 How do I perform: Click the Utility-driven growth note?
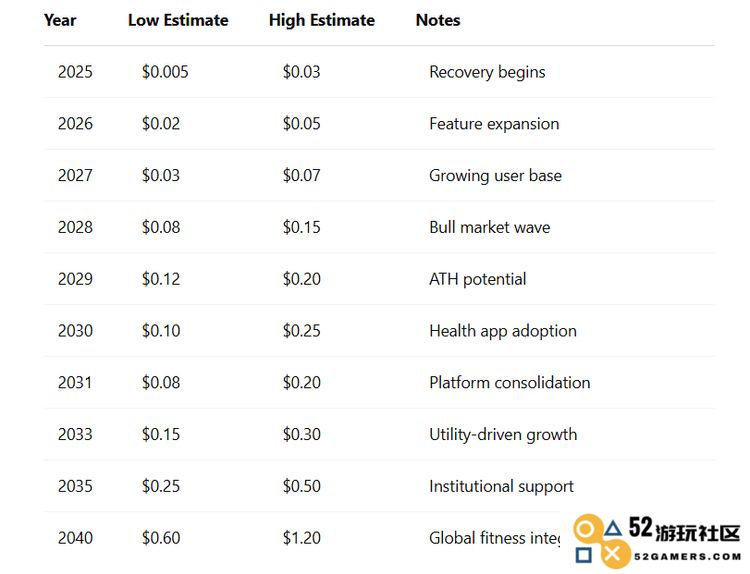503,434
